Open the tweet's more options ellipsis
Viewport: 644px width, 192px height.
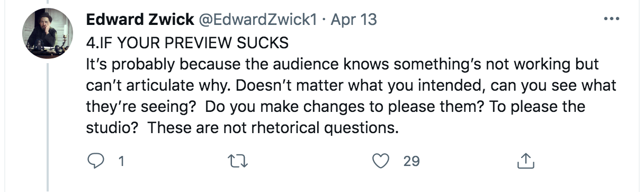[611, 19]
